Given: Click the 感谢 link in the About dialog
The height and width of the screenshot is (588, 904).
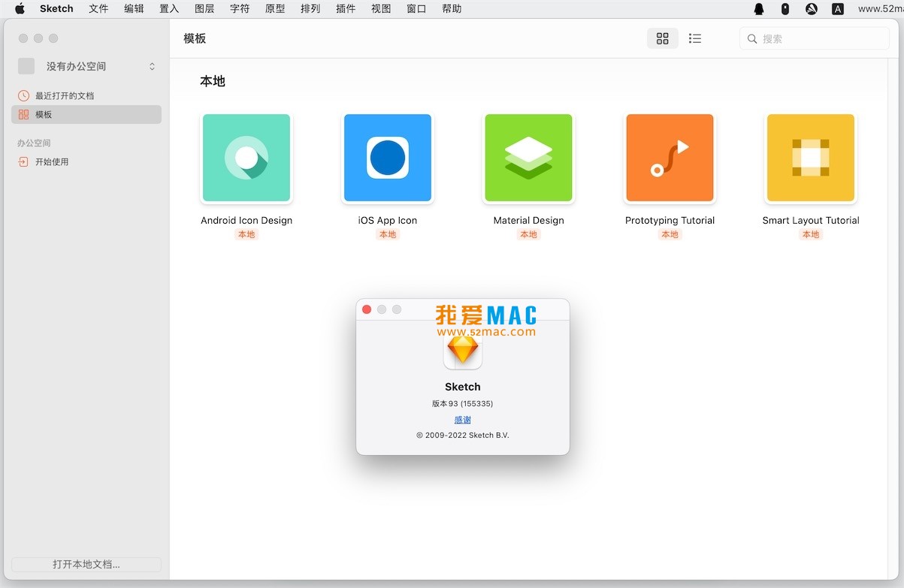Looking at the screenshot, I should click(x=462, y=419).
